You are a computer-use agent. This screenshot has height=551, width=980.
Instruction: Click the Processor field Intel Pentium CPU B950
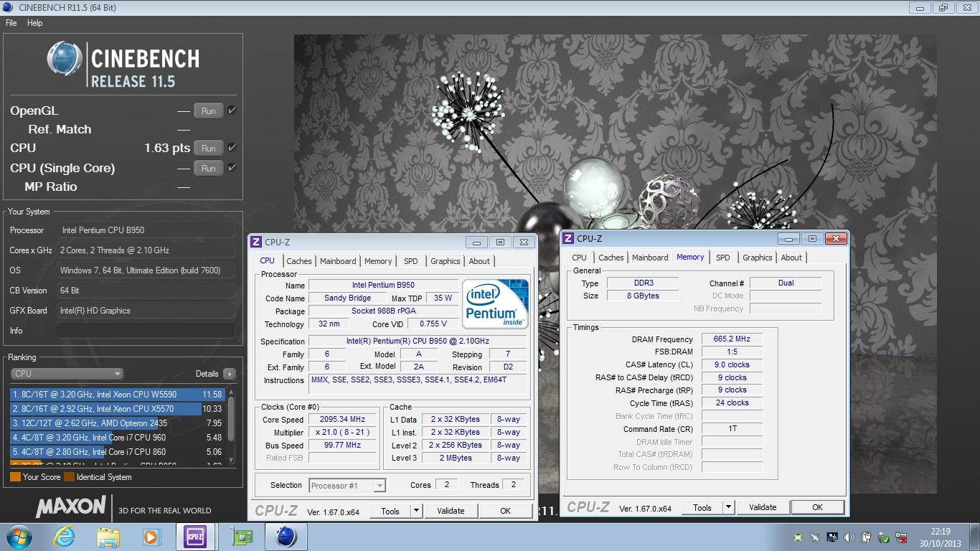point(146,230)
